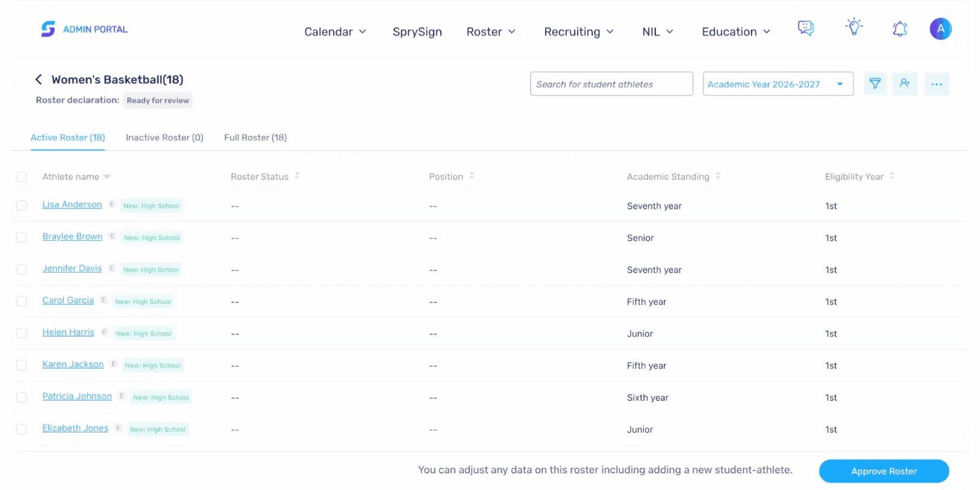Open the chat messages icon
This screenshot has height=490, width=980.
tap(806, 28)
